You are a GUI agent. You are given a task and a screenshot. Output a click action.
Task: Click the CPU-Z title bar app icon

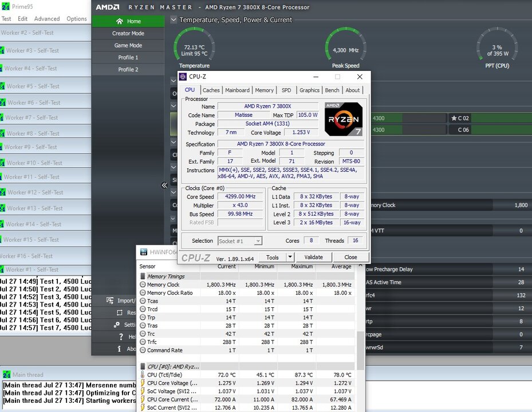click(183, 77)
